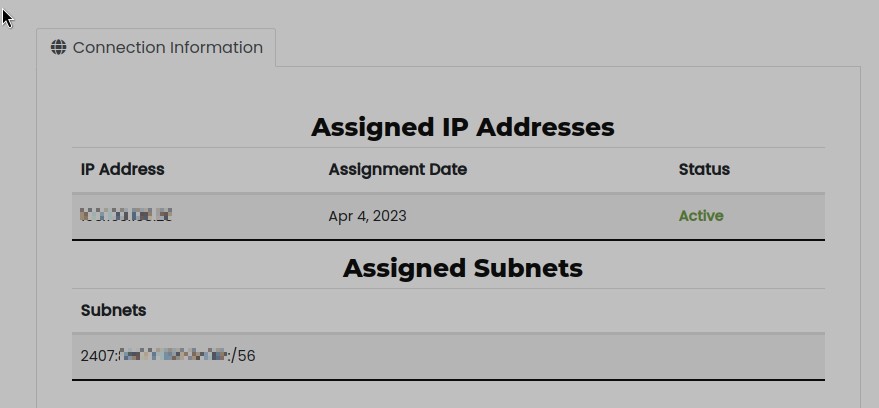This screenshot has height=408, width=879.
Task: Click the green Active status label
Action: click(700, 216)
